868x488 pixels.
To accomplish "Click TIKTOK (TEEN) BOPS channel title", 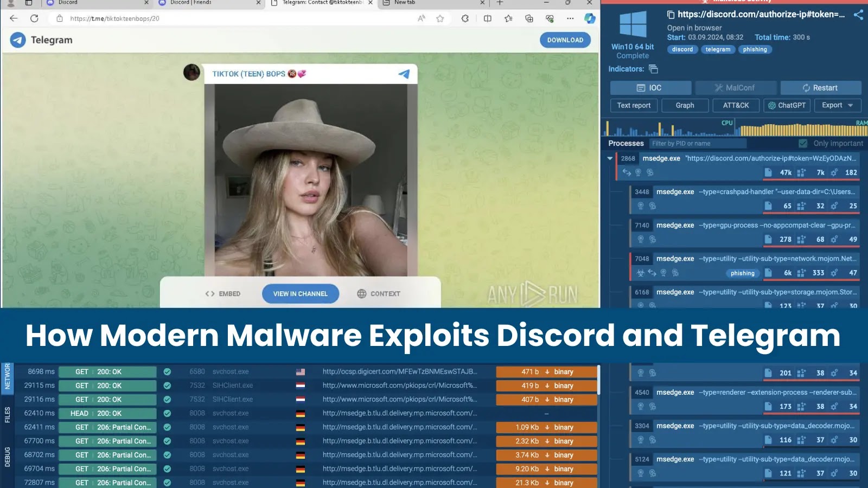I will [259, 74].
